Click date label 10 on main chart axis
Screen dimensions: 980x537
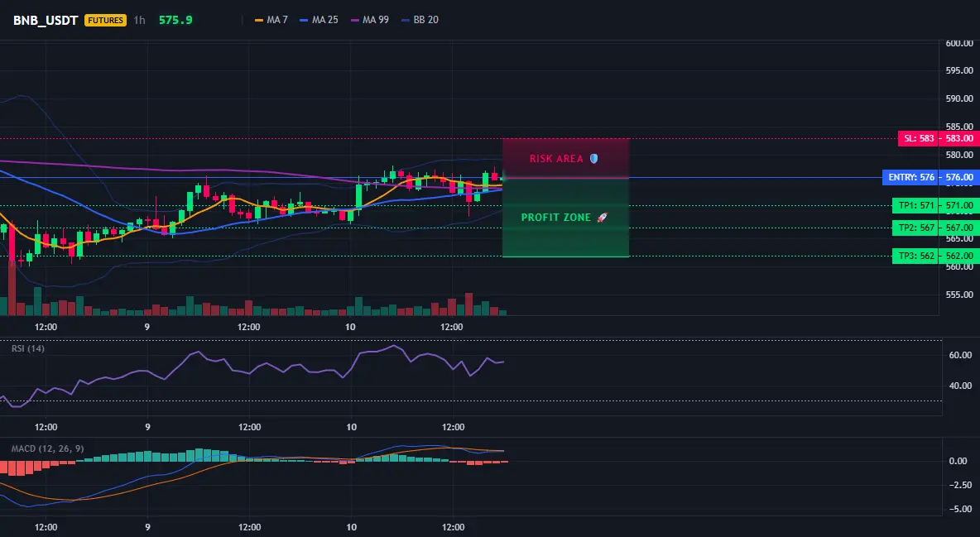pyautogui.click(x=350, y=327)
